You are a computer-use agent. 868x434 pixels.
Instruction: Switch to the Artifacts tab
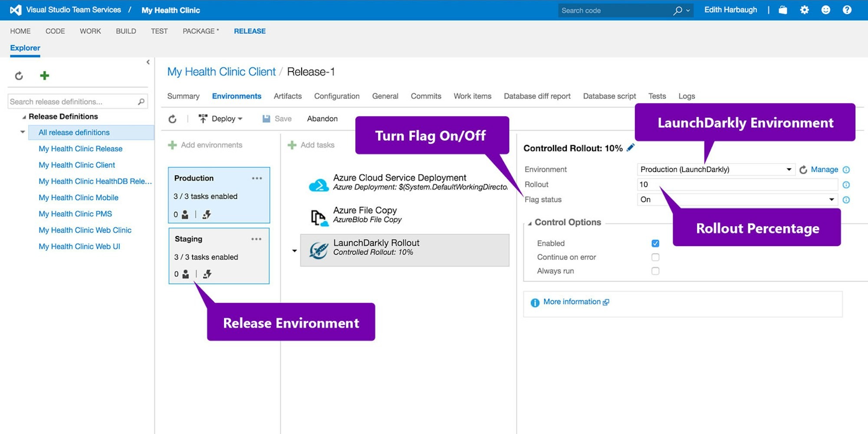tap(288, 96)
